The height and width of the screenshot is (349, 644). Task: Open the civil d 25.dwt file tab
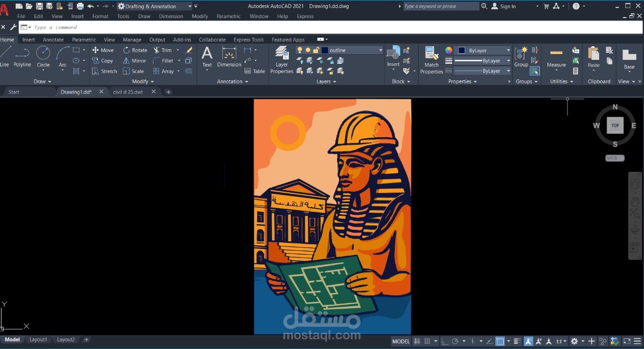click(x=128, y=92)
